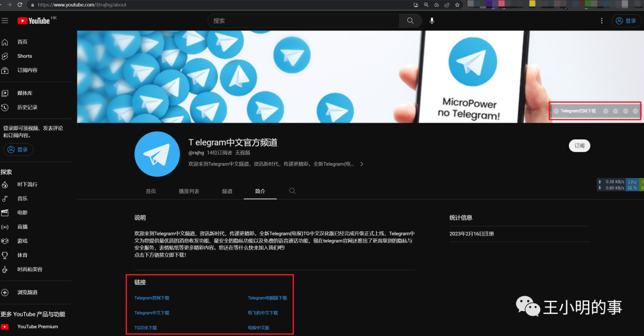The image size is (644, 336).
Task: Click the install app icon in the address bar
Action: click(416, 5)
